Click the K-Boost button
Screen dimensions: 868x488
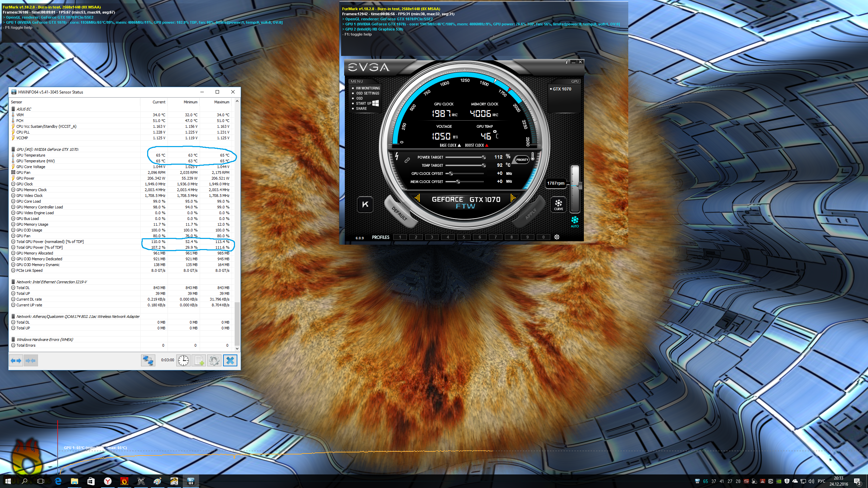pos(365,204)
